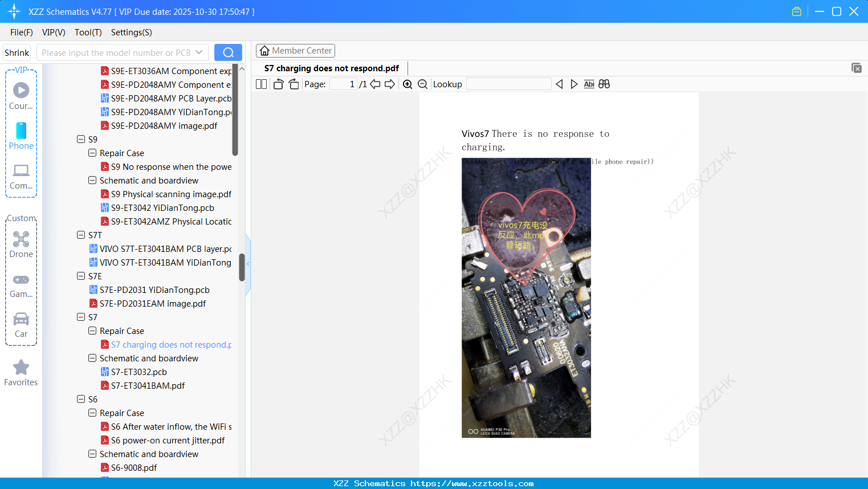Select the Phone category icon
Image resolution: width=868 pixels, height=489 pixels.
click(x=21, y=136)
